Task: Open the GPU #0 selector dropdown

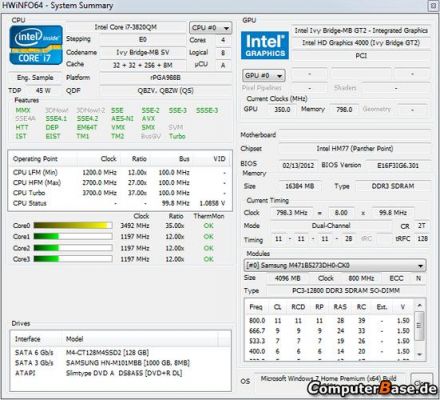Action: pyautogui.click(x=264, y=76)
